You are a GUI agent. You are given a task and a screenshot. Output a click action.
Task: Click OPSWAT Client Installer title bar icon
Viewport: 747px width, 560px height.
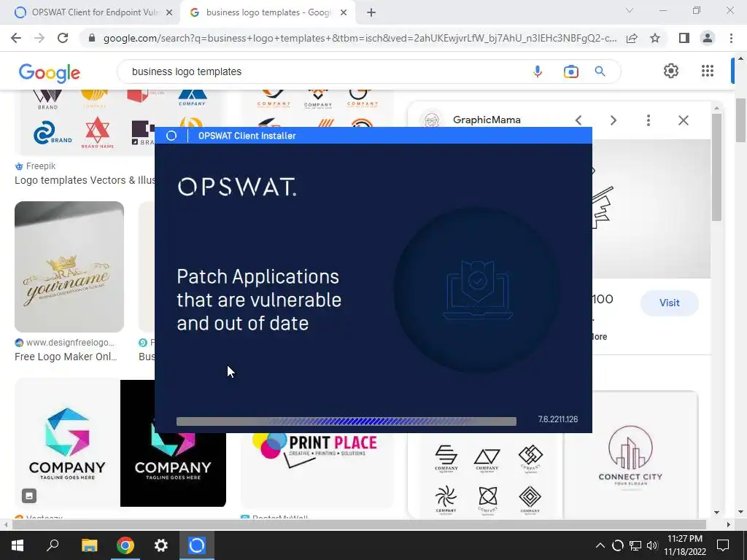pyautogui.click(x=171, y=136)
